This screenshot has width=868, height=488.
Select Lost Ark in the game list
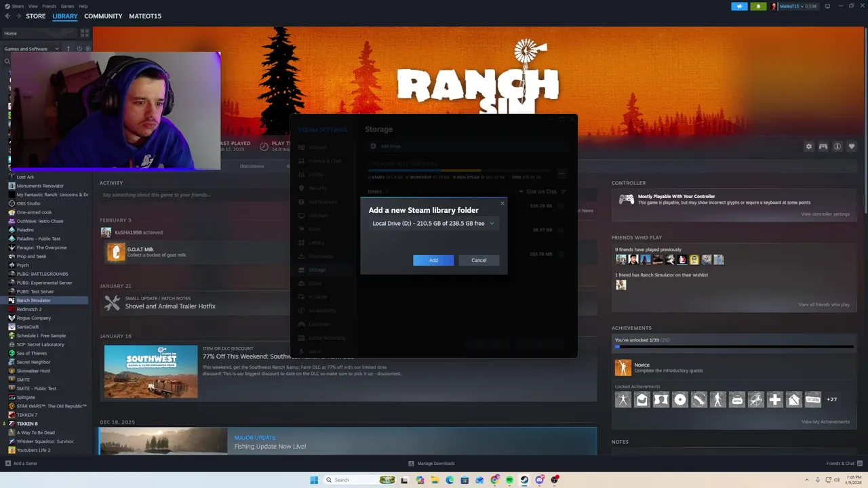click(x=25, y=177)
